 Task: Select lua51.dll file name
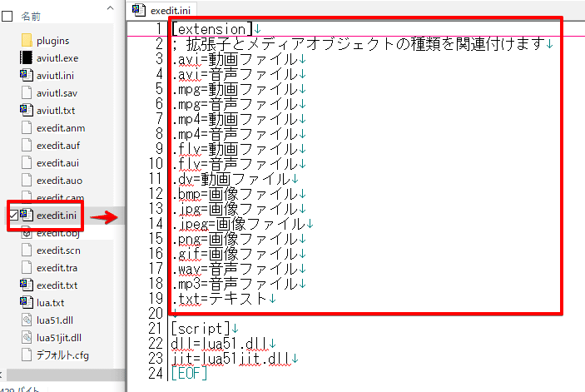(55, 320)
